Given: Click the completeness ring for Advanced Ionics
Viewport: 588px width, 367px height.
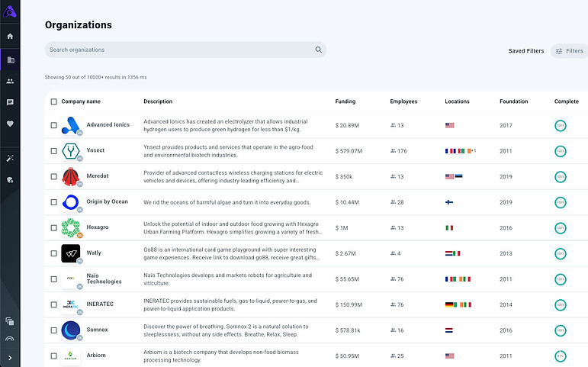Looking at the screenshot, I should [561, 125].
